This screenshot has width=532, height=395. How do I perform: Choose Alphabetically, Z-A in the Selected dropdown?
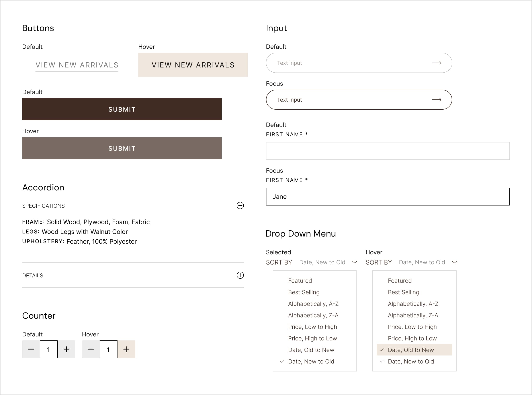pos(315,315)
